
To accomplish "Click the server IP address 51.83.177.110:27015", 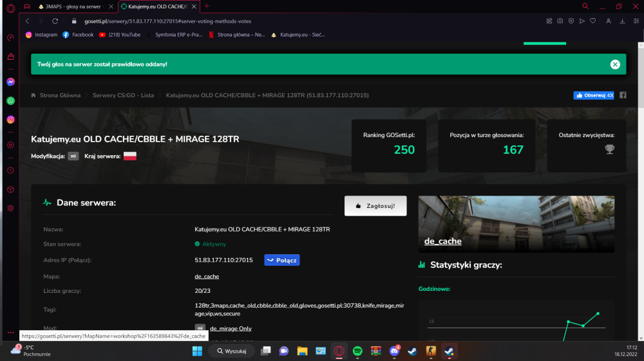I will pos(223,260).
